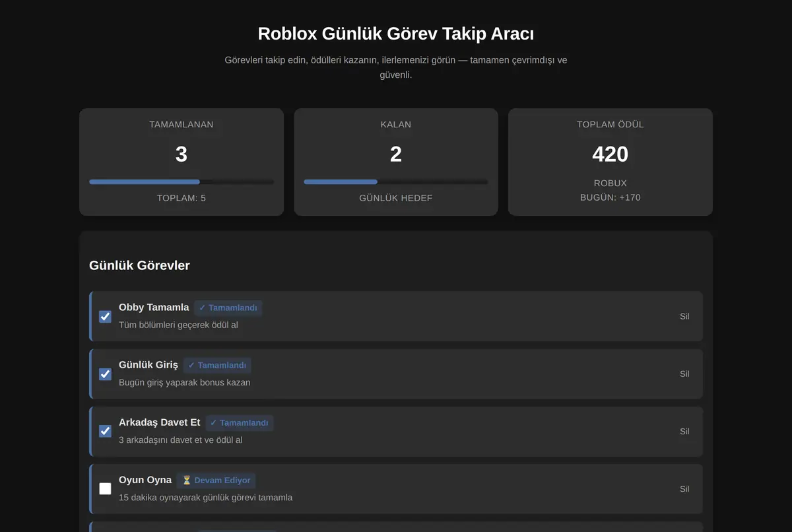Click '3 arkadaşını davet et ve ödül al'
Viewport: 792px width, 532px height.
pos(181,440)
